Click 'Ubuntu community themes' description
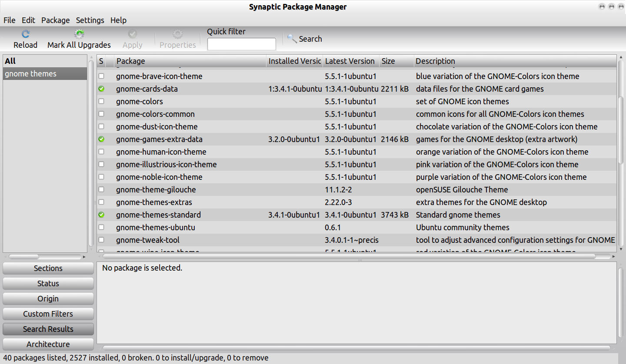626x364 pixels. tap(463, 227)
